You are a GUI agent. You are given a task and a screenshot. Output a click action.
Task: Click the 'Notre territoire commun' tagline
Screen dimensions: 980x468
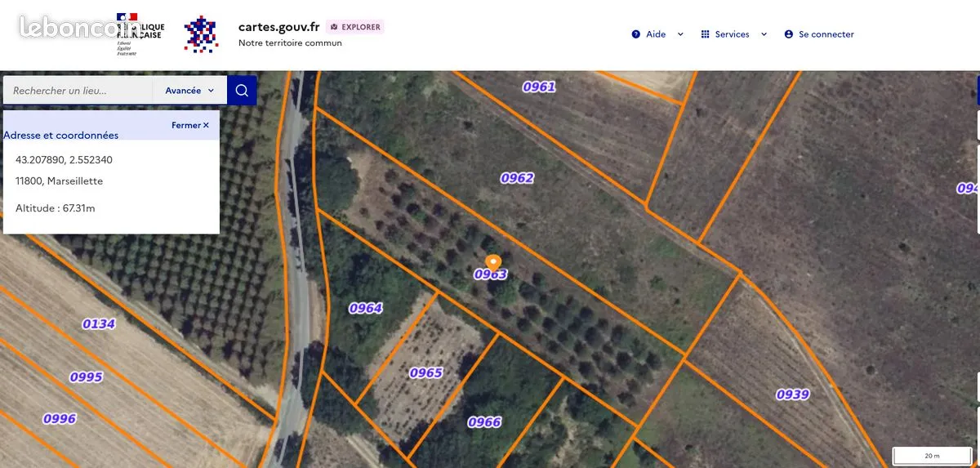click(x=290, y=43)
